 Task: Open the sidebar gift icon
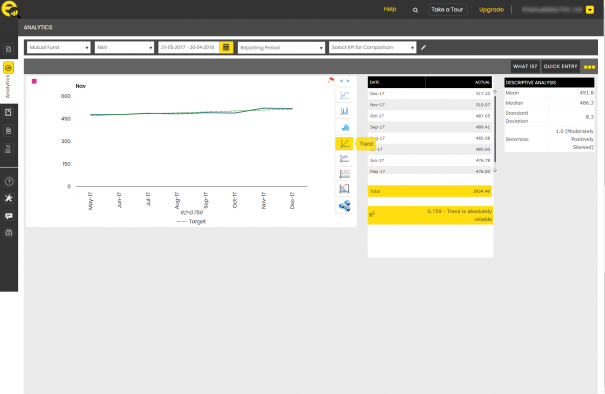(8, 233)
